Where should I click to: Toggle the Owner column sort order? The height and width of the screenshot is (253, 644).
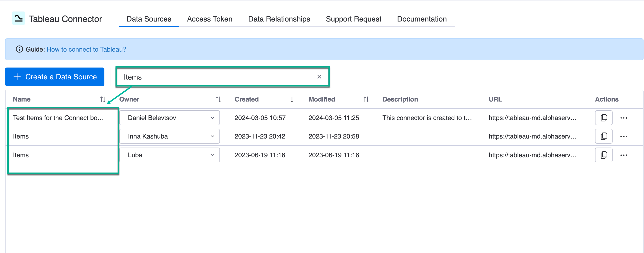(x=218, y=99)
